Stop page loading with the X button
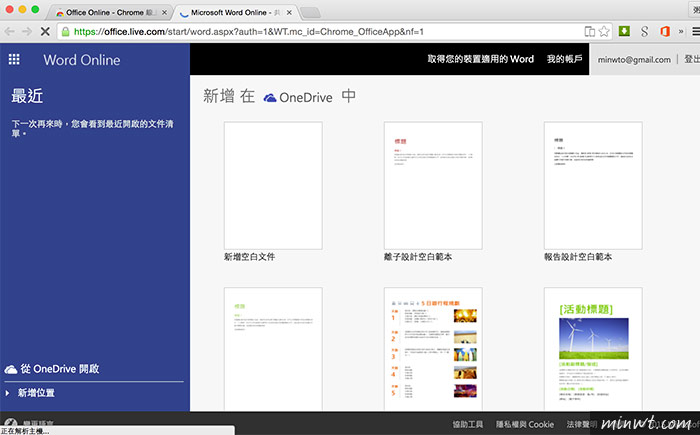 tap(45, 32)
